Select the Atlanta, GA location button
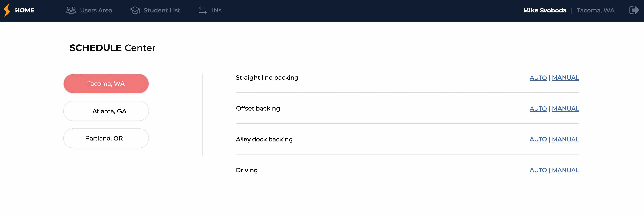 pyautogui.click(x=106, y=111)
